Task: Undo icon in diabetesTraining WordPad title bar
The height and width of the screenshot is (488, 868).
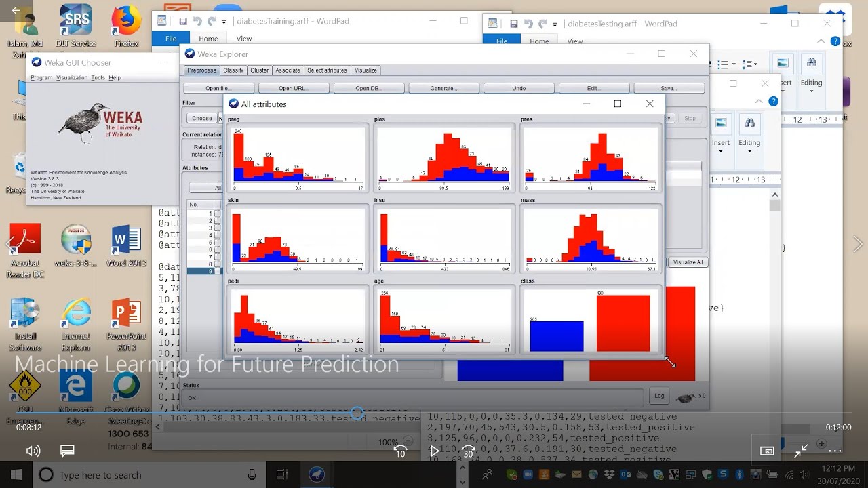Action: pos(197,22)
